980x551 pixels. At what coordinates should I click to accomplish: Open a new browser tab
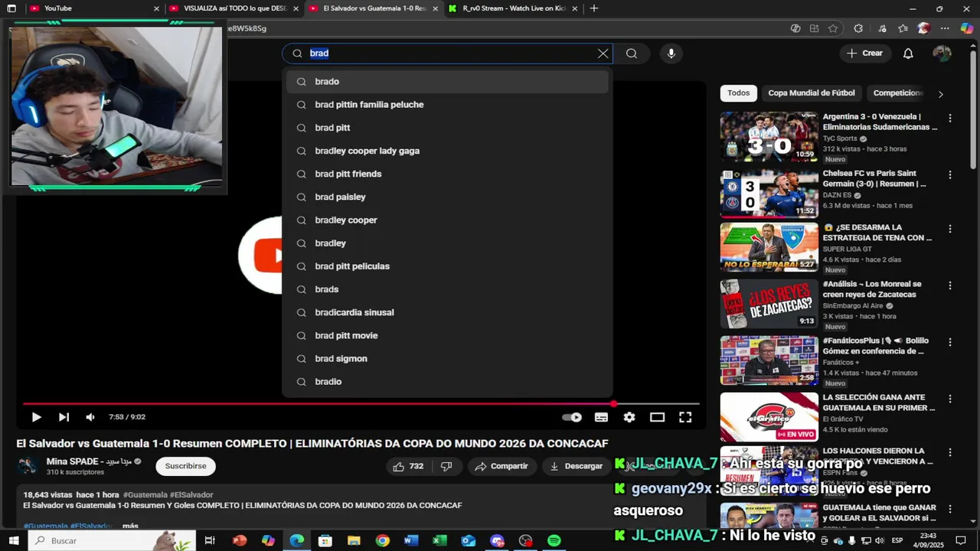593,8
